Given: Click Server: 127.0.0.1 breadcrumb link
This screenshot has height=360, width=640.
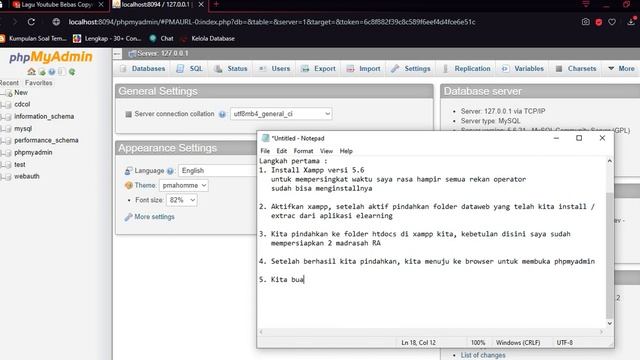Looking at the screenshot, I should tap(162, 53).
